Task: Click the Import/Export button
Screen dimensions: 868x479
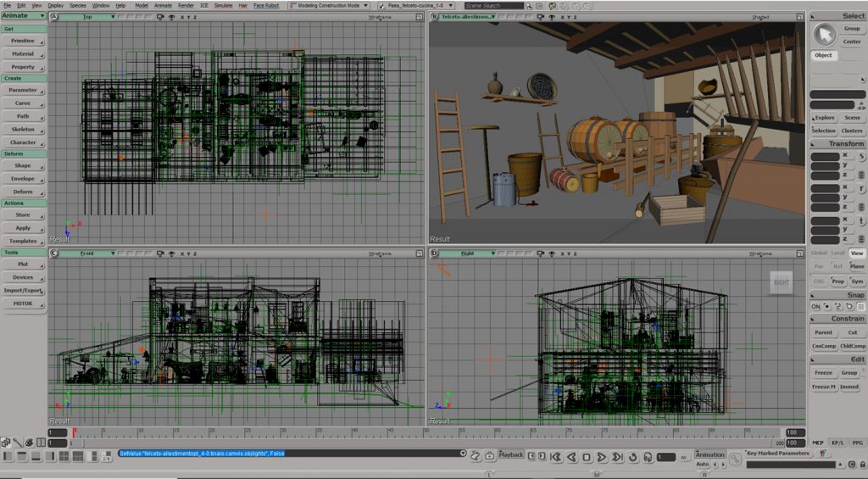Action: tap(23, 290)
